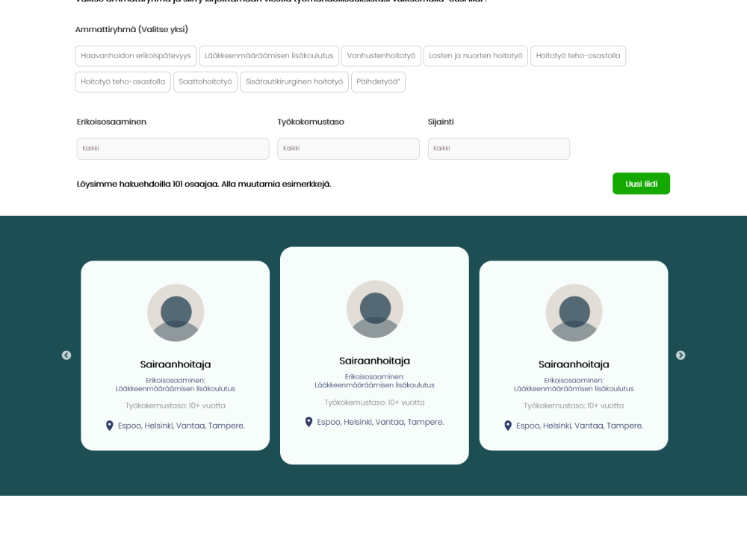Open the Sijainti dropdown
The image size is (747, 560).
(x=498, y=148)
